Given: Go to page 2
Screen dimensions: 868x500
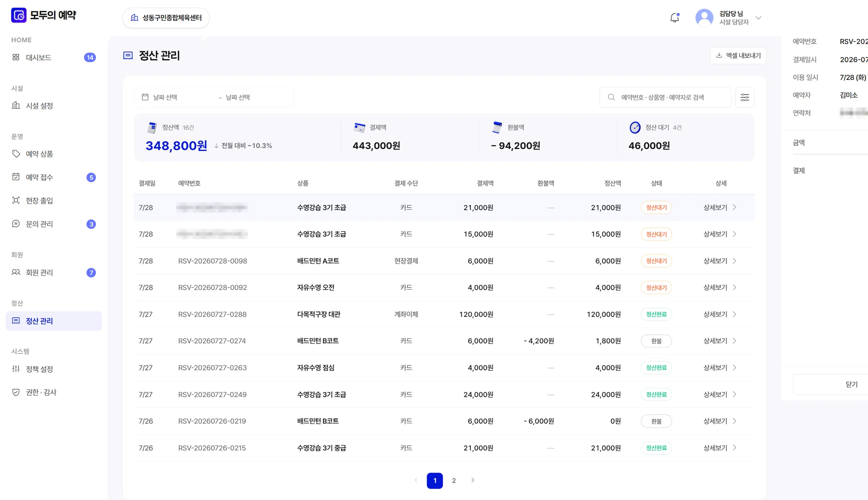Looking at the screenshot, I should [x=454, y=480].
